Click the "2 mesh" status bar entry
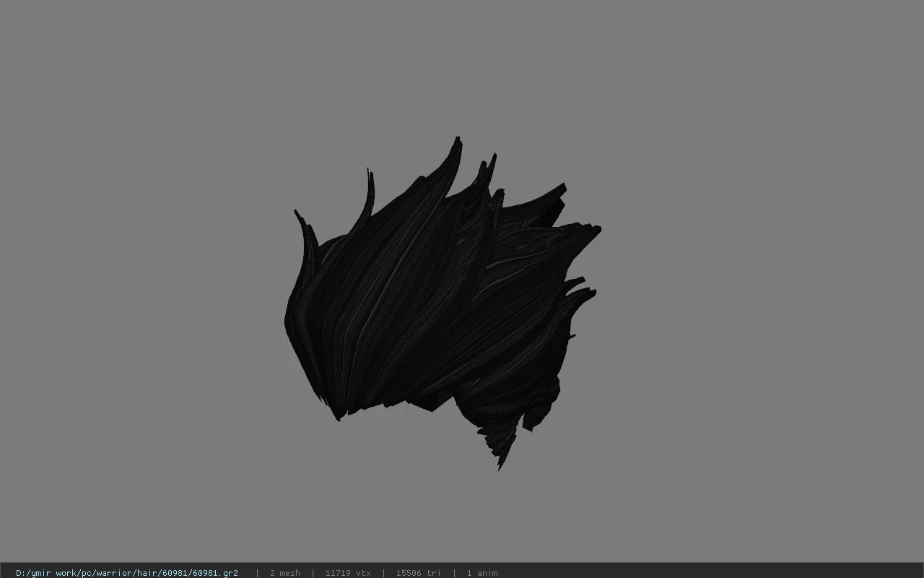 pos(284,573)
